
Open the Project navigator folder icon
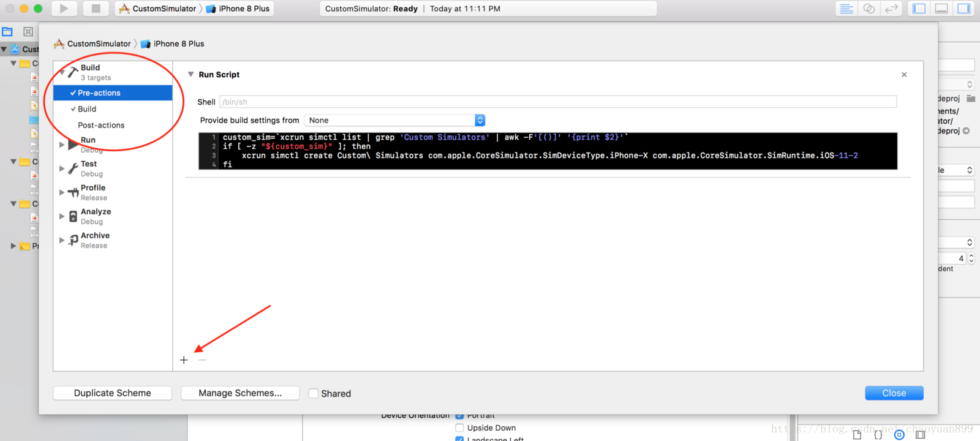(7, 32)
